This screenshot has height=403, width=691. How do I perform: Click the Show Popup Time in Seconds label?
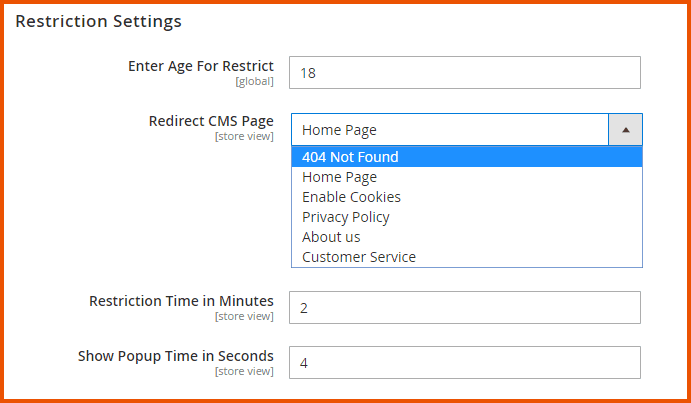[176, 356]
